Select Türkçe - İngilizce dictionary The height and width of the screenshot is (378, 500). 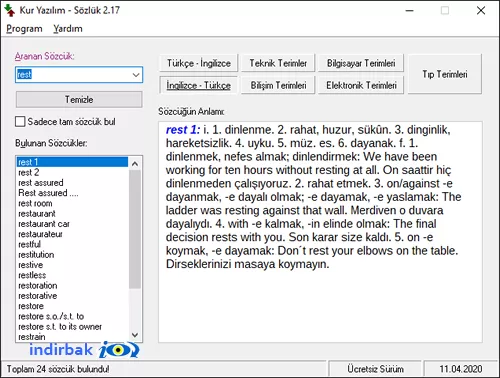199,63
